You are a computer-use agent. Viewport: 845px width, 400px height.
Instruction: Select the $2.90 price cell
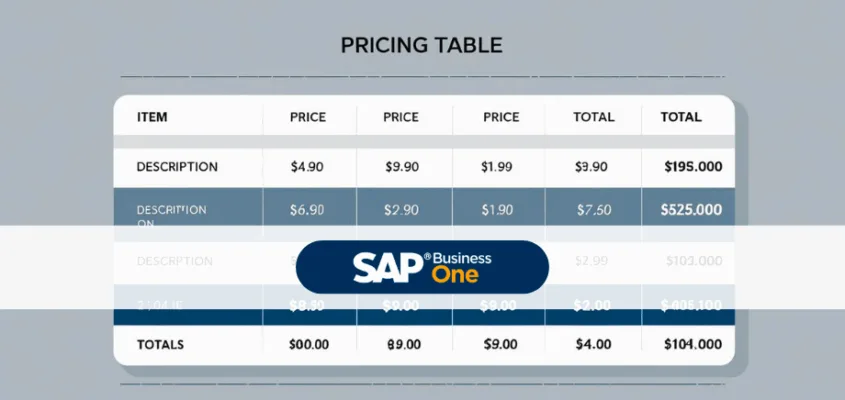(400, 210)
